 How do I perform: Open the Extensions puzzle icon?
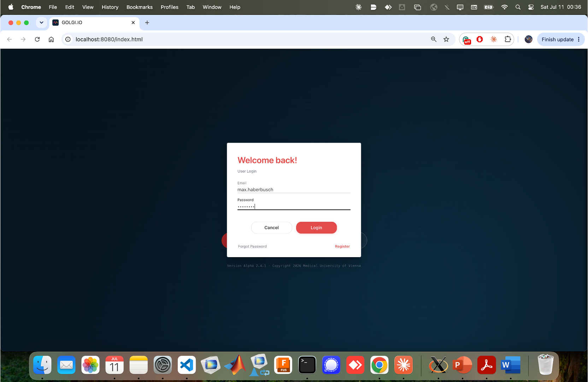(508, 39)
